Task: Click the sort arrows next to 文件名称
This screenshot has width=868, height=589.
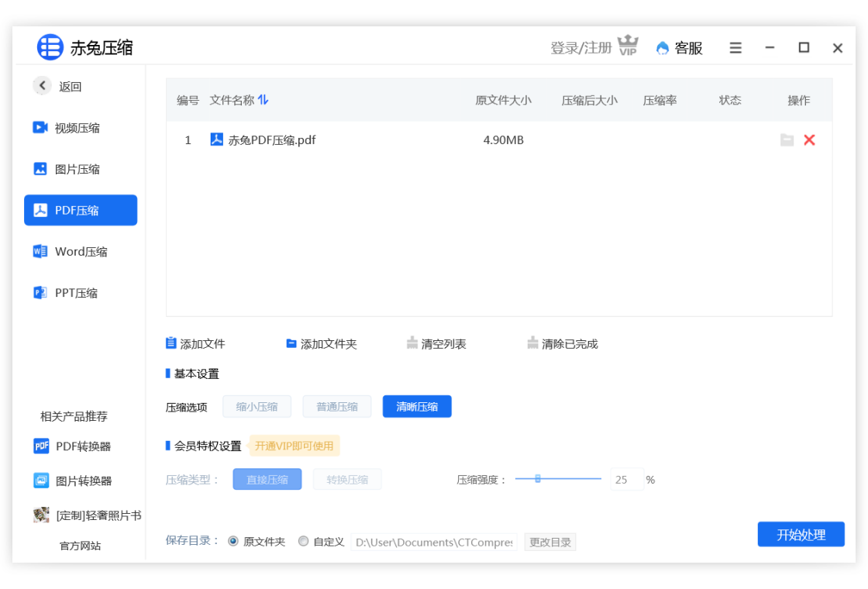Action: 263,100
